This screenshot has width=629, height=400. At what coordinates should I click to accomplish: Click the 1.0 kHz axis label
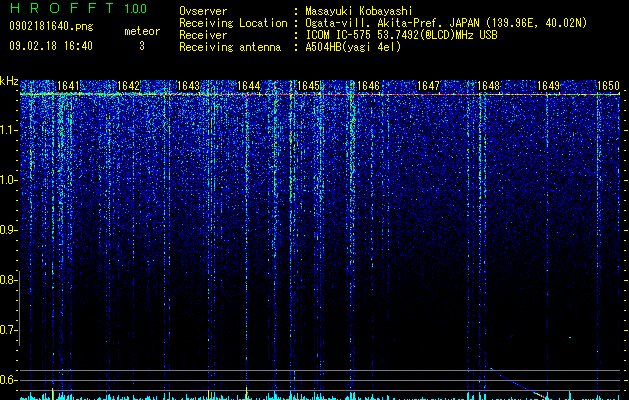[x=8, y=180]
